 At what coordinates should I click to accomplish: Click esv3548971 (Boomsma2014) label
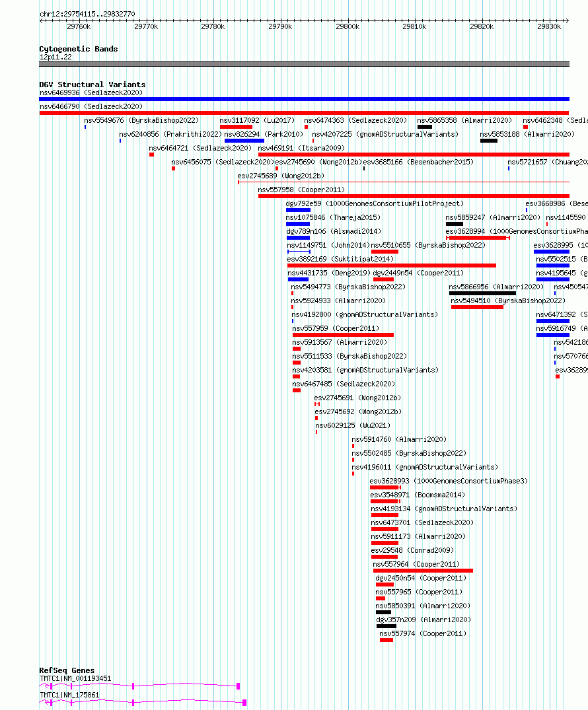[x=418, y=495]
